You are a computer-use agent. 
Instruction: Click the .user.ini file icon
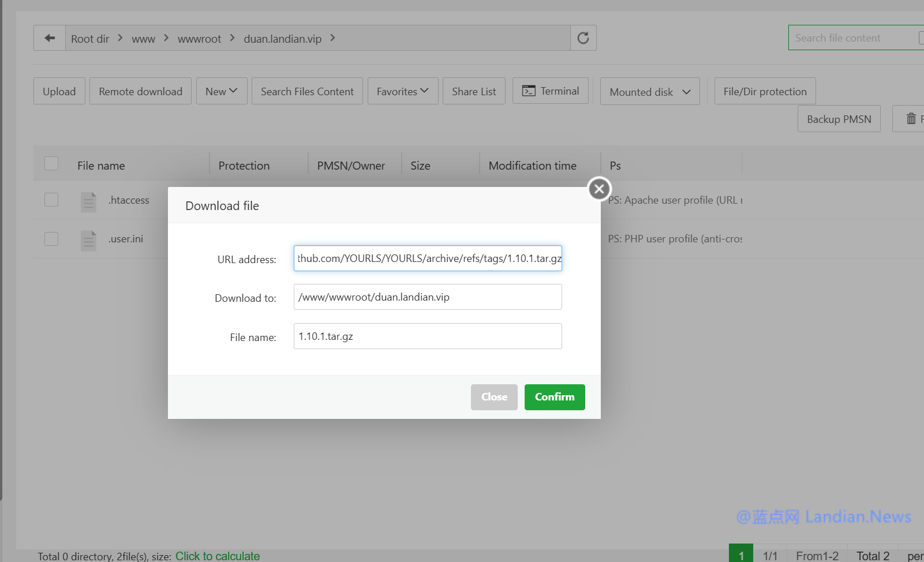tap(88, 240)
